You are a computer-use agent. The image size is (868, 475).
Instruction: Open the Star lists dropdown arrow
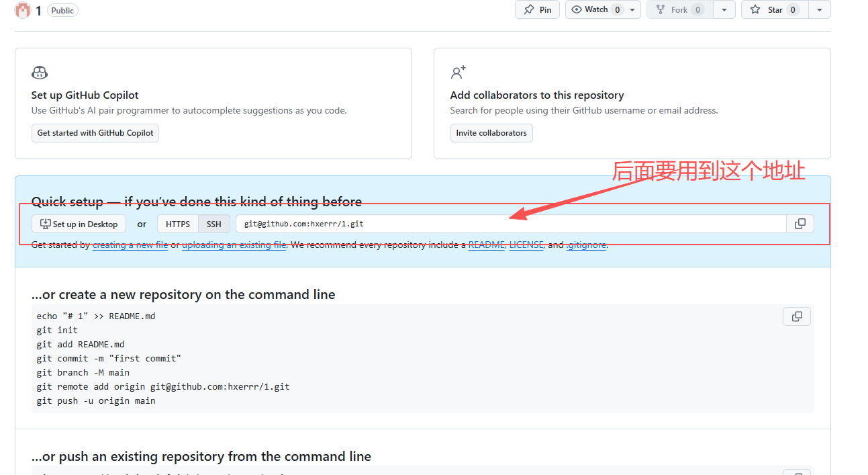tap(820, 9)
